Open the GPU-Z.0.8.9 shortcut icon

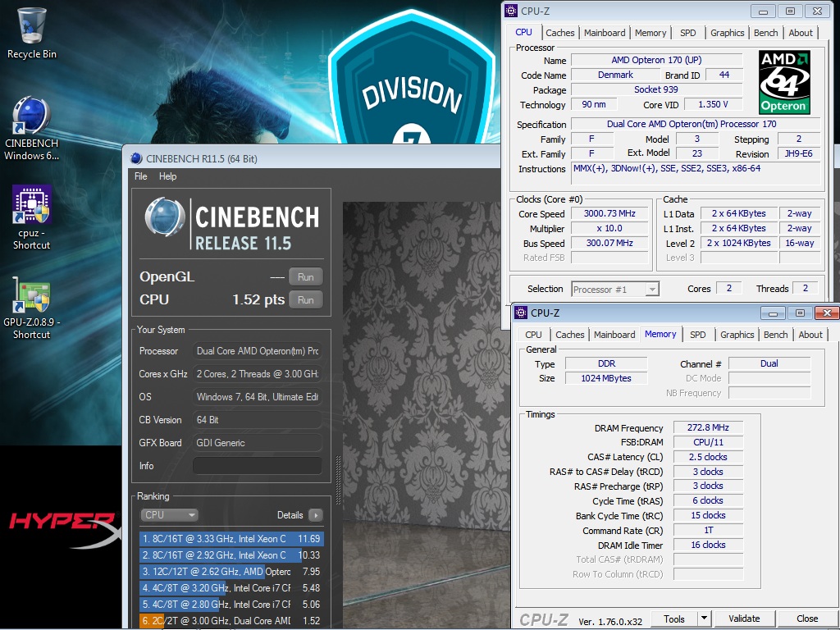click(x=32, y=307)
